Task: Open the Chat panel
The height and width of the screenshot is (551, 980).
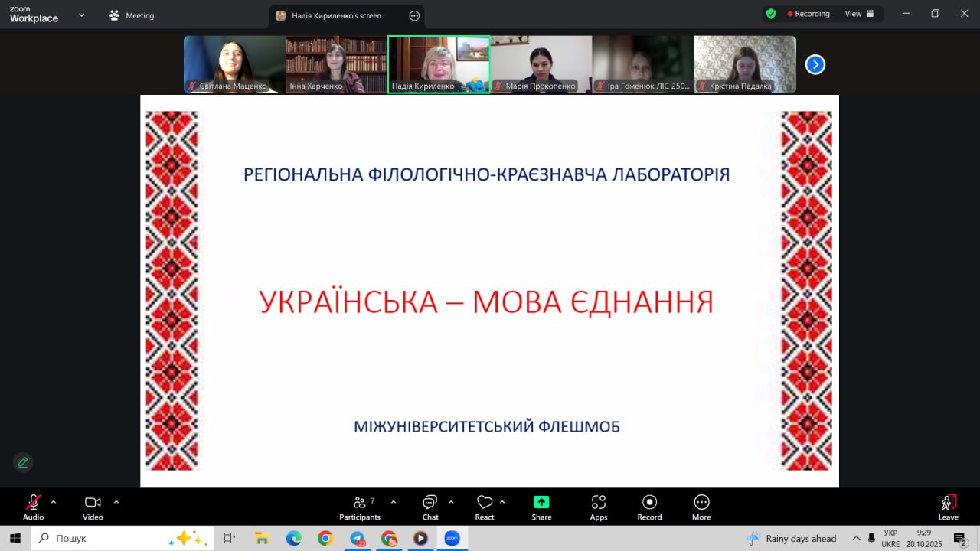Action: (430, 507)
